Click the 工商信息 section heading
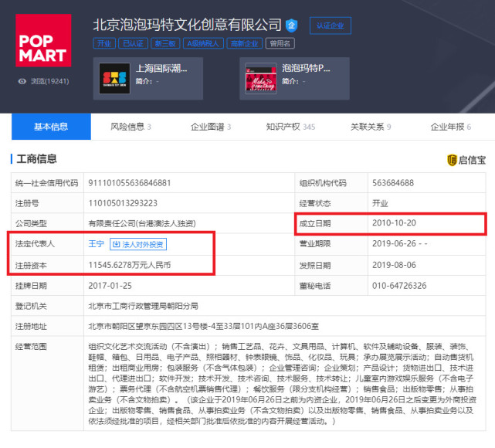495x448 pixels. point(36,159)
